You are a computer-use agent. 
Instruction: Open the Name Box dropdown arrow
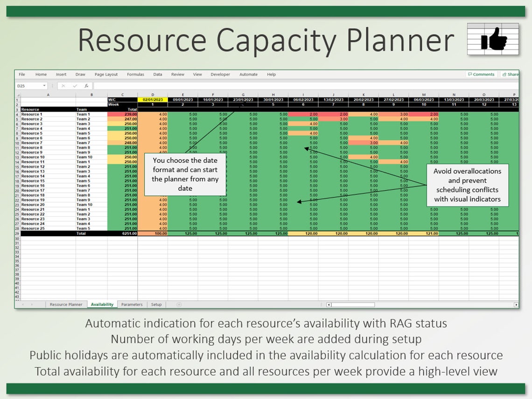tap(45, 86)
